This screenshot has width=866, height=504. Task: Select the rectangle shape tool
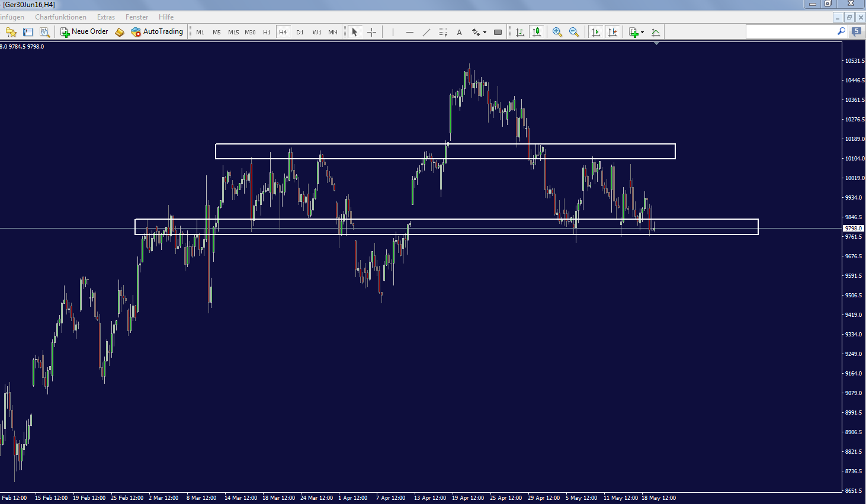tap(498, 32)
